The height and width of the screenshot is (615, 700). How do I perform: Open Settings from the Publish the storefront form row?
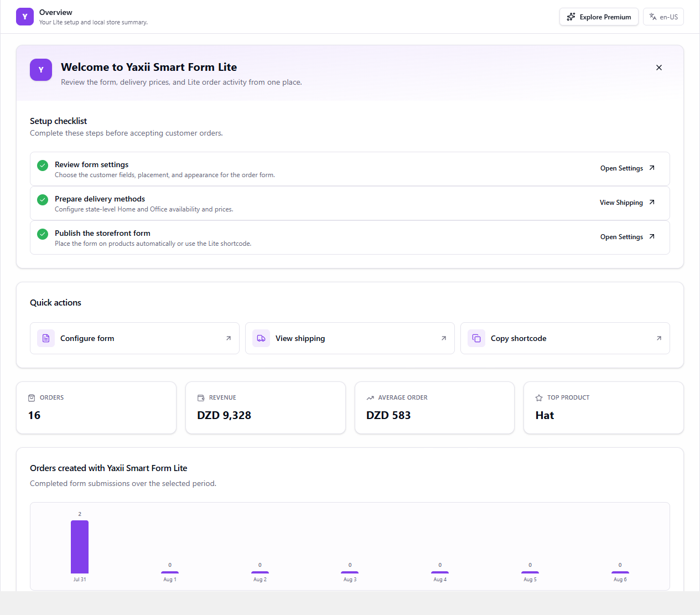click(x=628, y=237)
